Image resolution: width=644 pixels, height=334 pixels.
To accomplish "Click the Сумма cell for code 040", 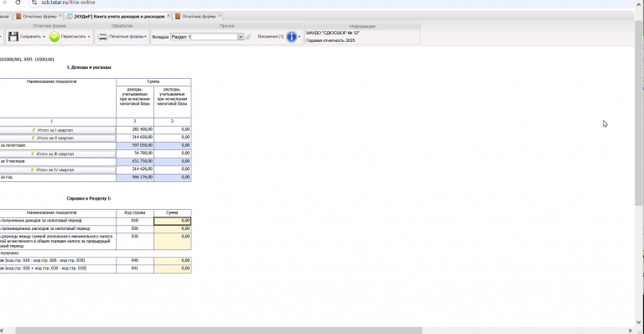I will click(173, 261).
